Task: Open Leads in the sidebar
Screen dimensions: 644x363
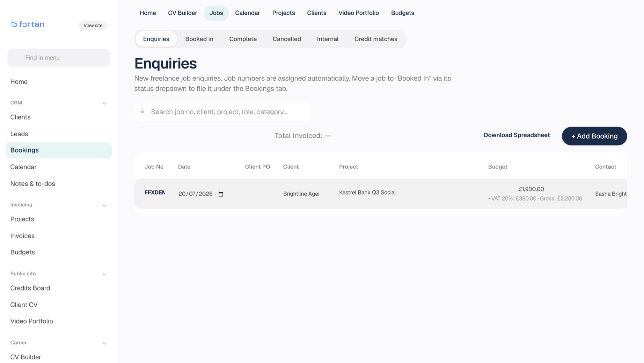Action: point(59,134)
